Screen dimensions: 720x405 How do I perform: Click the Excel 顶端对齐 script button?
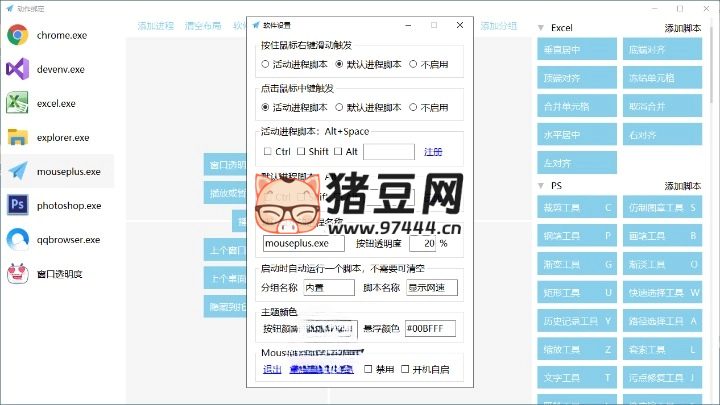pyautogui.click(x=577, y=78)
